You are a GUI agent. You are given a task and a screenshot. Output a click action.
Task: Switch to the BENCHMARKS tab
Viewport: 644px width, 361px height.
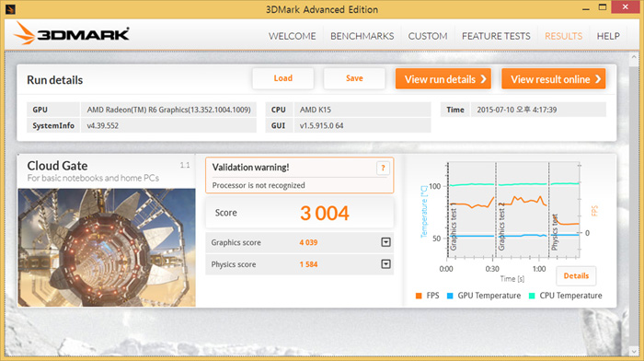click(362, 36)
